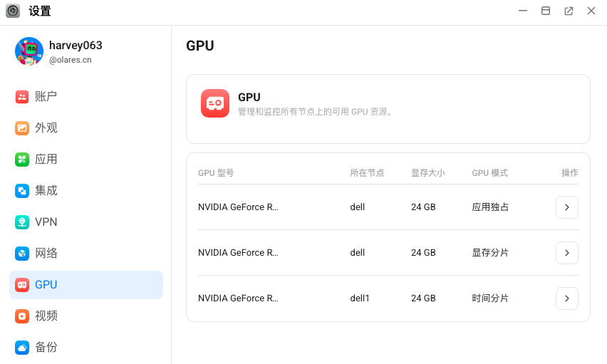
Task: Click the 24 GB cell in 应用独占 row
Action: (x=423, y=207)
